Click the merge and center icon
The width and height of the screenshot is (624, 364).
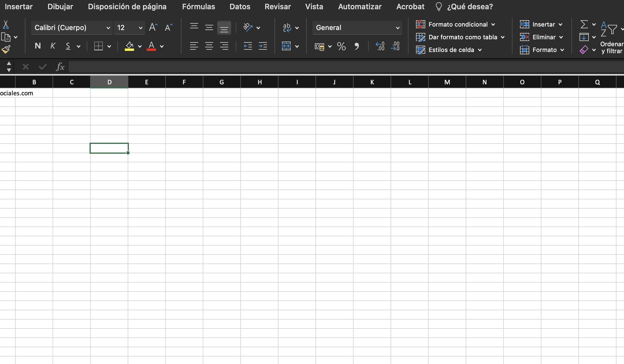point(286,46)
